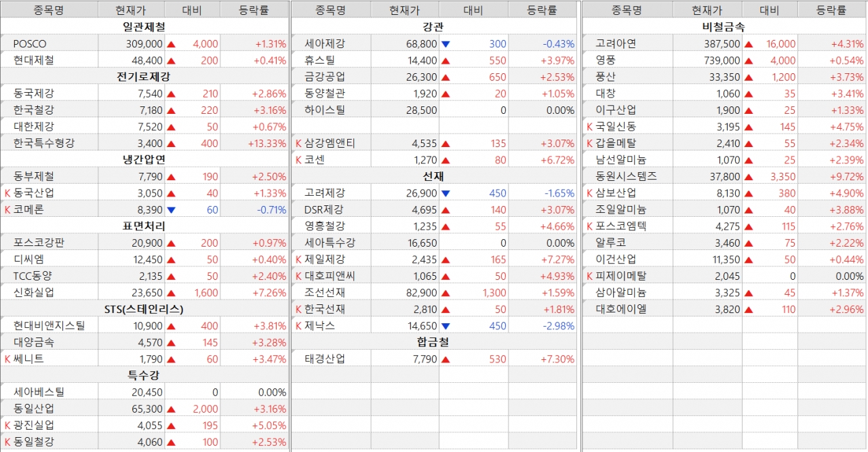This screenshot has height=452, width=868.
Task: Select the 한국특수형강 stock name
Action: 43,143
